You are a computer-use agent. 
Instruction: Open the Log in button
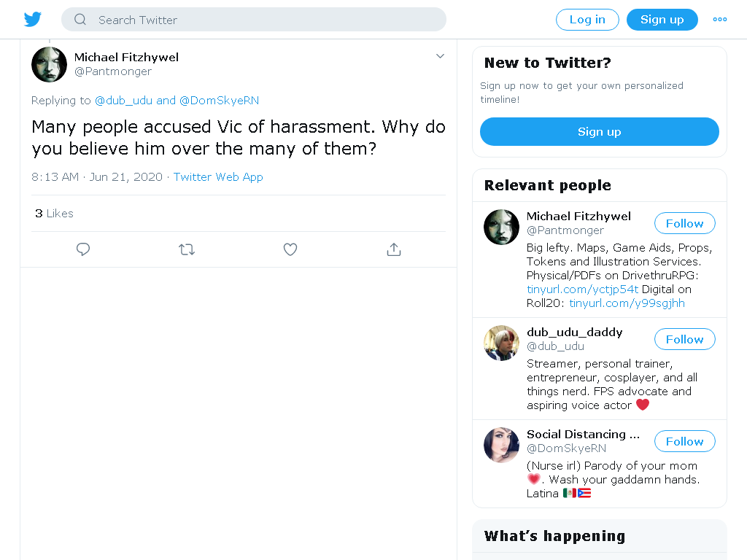coord(587,20)
